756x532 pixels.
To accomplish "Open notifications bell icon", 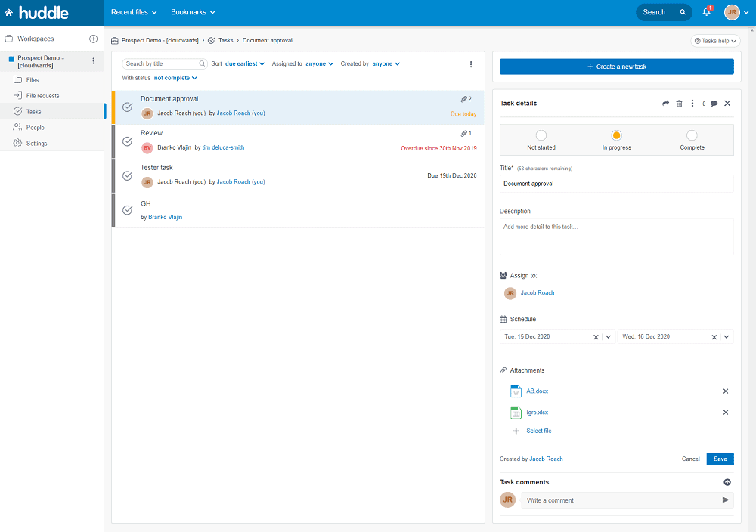I will [706, 12].
